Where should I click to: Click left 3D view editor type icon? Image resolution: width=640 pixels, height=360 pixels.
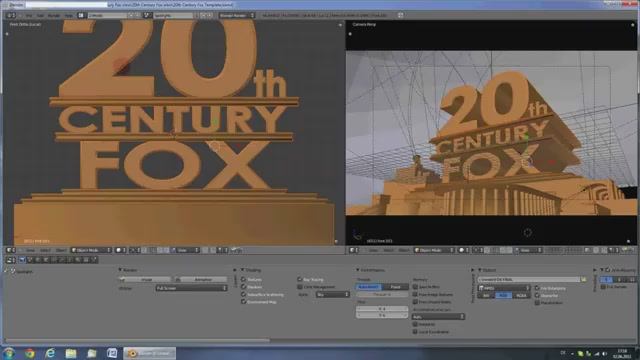(x=10, y=250)
